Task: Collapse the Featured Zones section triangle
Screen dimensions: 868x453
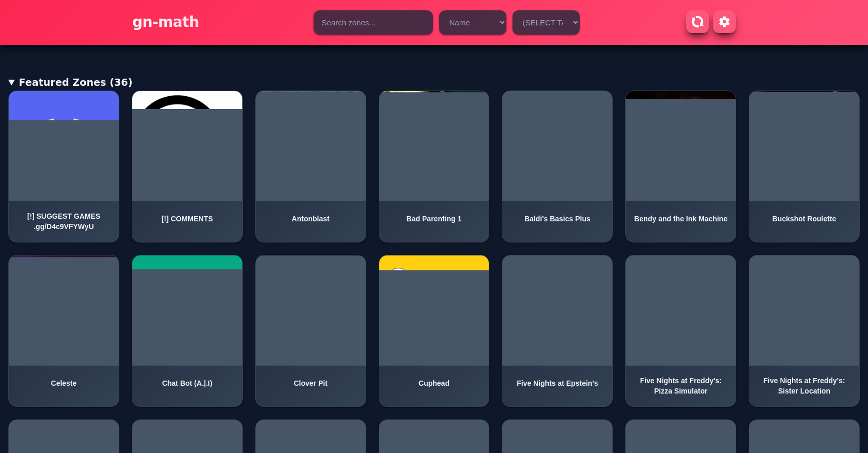Action: coord(12,82)
